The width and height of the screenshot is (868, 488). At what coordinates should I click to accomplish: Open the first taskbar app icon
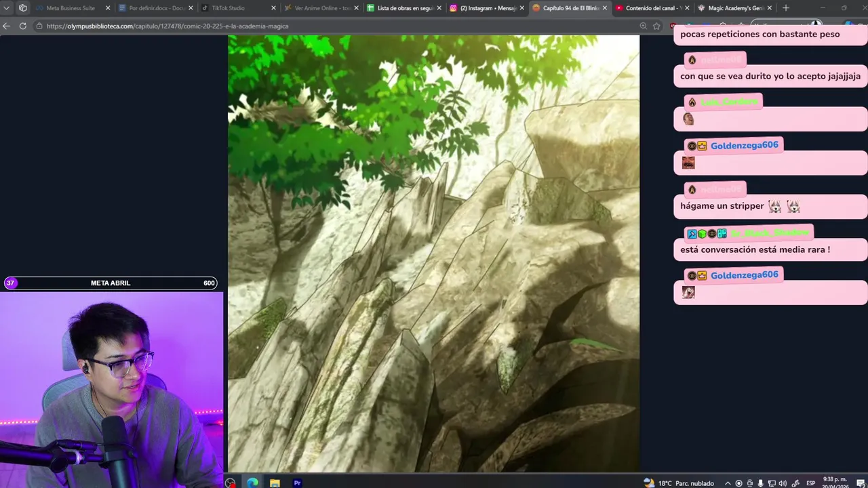pos(231,483)
